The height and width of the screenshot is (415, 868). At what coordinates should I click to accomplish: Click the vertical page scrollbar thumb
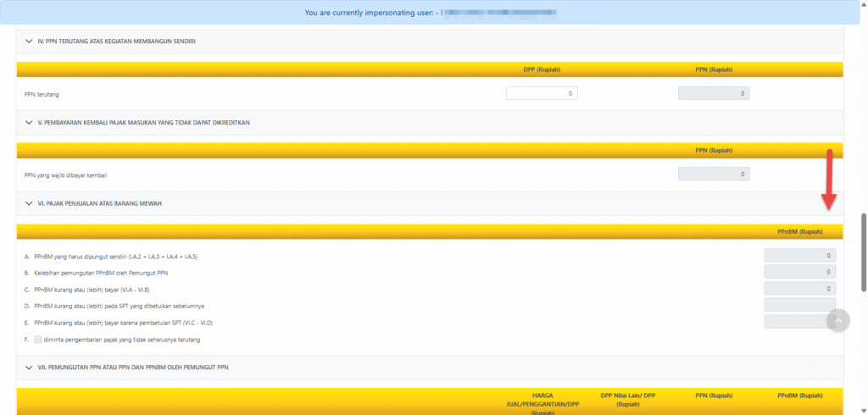863,252
